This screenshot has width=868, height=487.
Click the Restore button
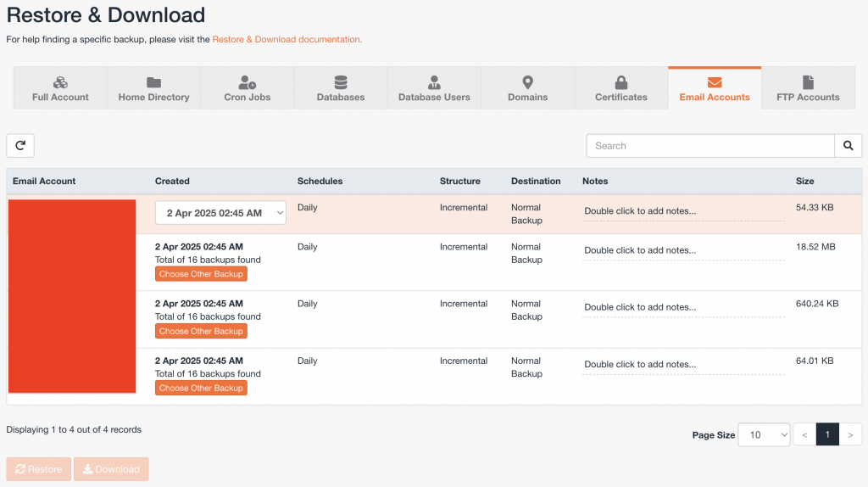click(39, 469)
